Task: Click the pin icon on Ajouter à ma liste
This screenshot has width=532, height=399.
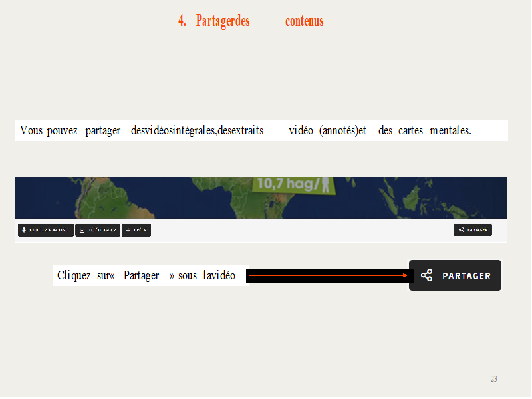Action: pos(24,231)
